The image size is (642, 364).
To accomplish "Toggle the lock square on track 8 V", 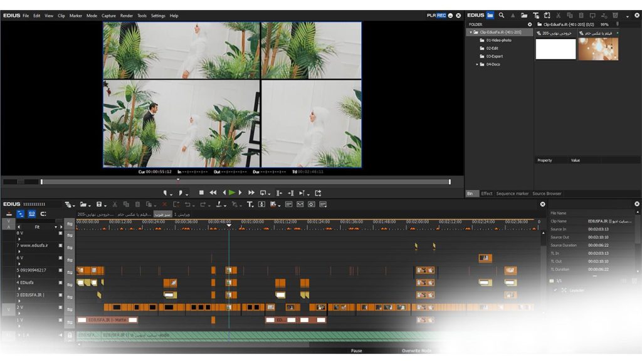I will point(60,233).
